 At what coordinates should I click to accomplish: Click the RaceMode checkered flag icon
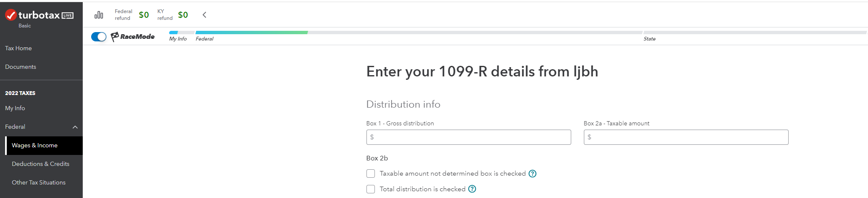114,37
